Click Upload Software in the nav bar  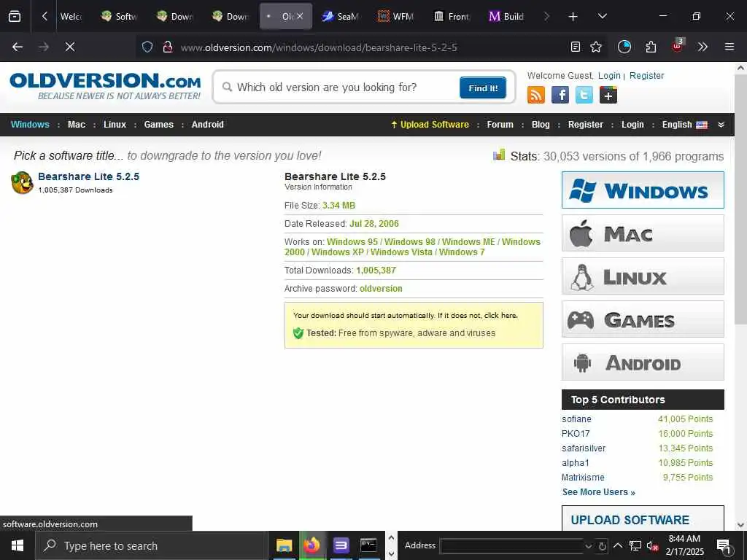pyautogui.click(x=430, y=125)
